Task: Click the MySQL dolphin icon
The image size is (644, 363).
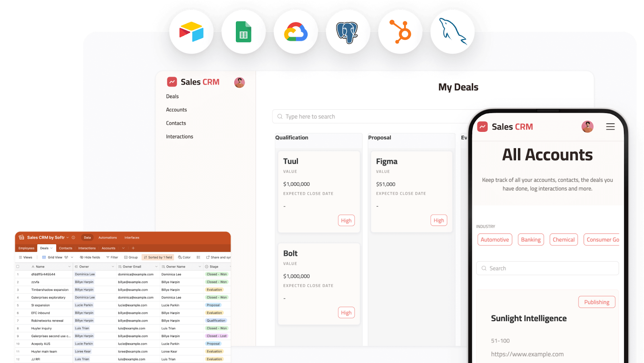Action: click(x=453, y=31)
